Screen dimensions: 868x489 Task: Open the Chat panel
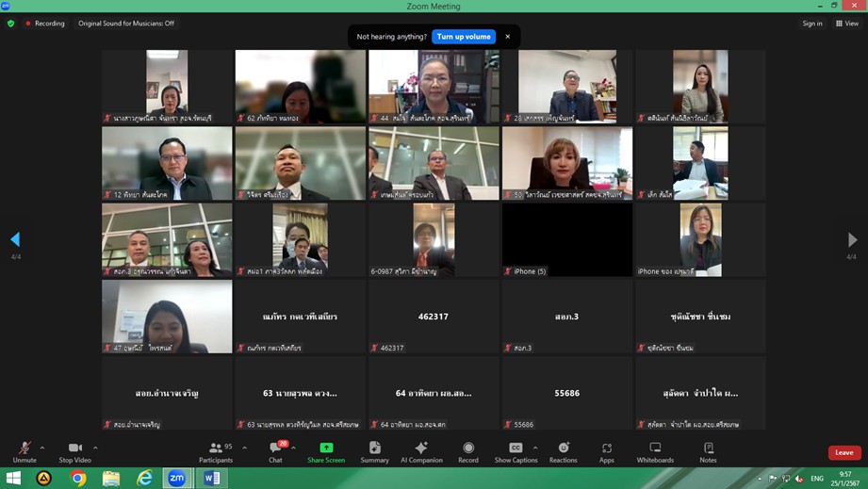[x=275, y=451]
